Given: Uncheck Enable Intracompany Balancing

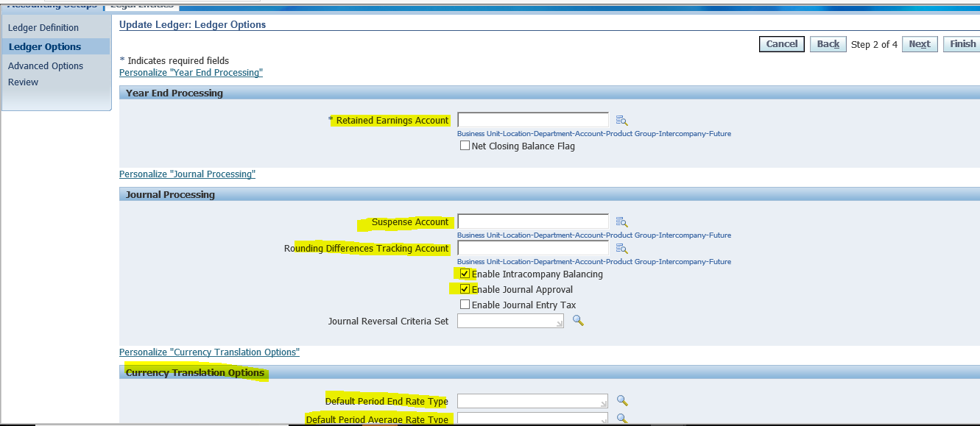Looking at the screenshot, I should tap(465, 273).
